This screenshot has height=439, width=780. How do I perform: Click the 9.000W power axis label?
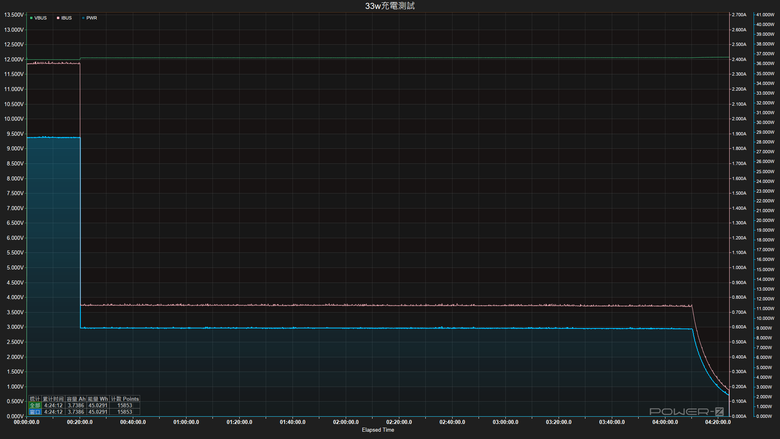pos(765,328)
